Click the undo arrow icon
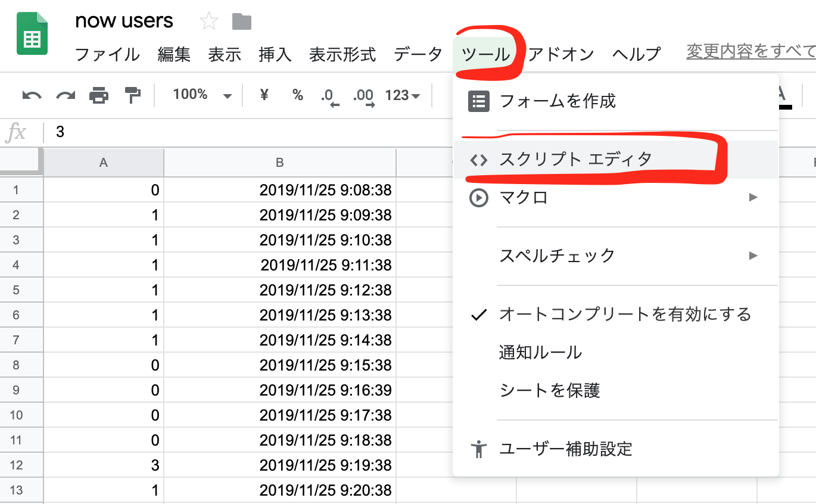This screenshot has height=504, width=816. point(32,95)
